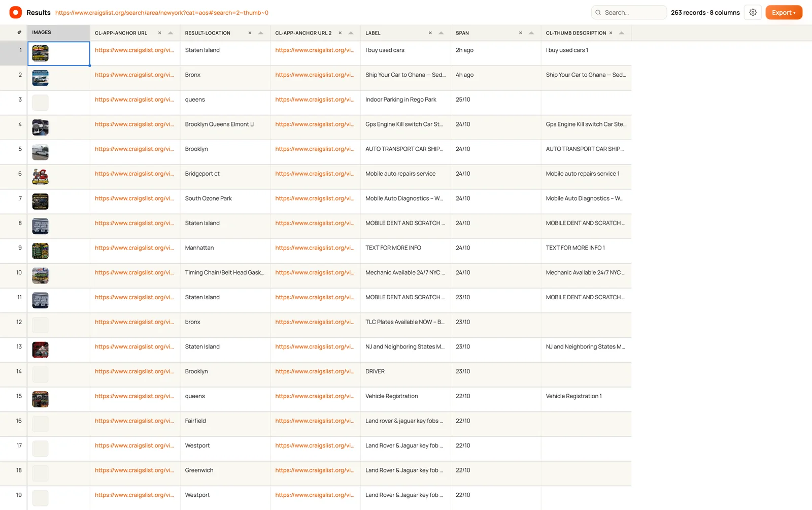Select the 'Greenwich' location cell

tap(225, 473)
